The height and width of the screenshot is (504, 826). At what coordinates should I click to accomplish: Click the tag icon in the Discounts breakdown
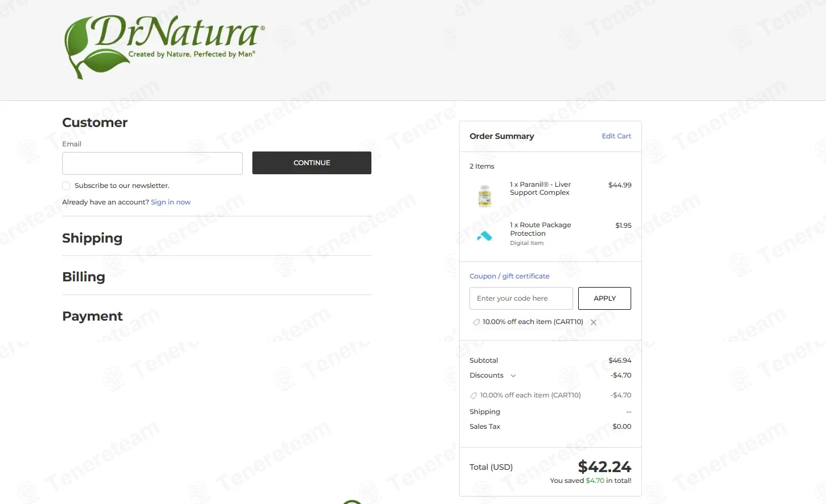(473, 396)
